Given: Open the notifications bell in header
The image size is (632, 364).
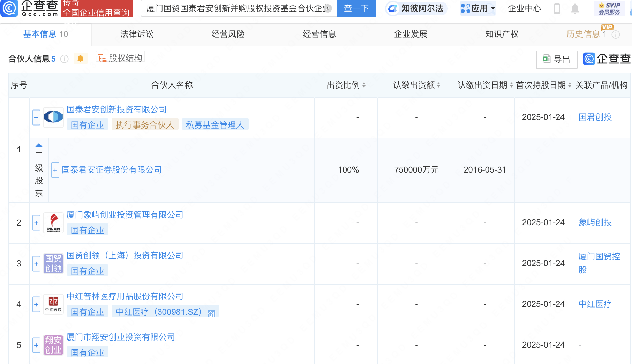Looking at the screenshot, I should 575,8.
